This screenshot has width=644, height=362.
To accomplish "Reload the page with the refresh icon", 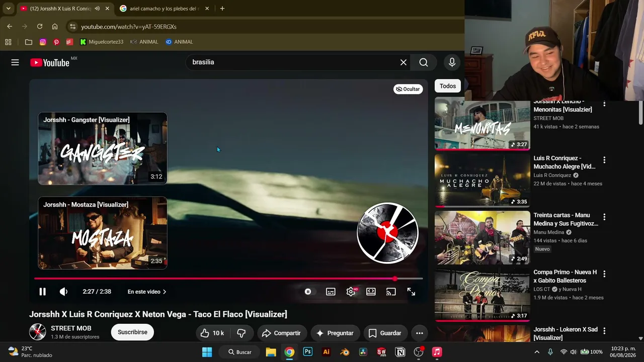I will click(x=40, y=27).
